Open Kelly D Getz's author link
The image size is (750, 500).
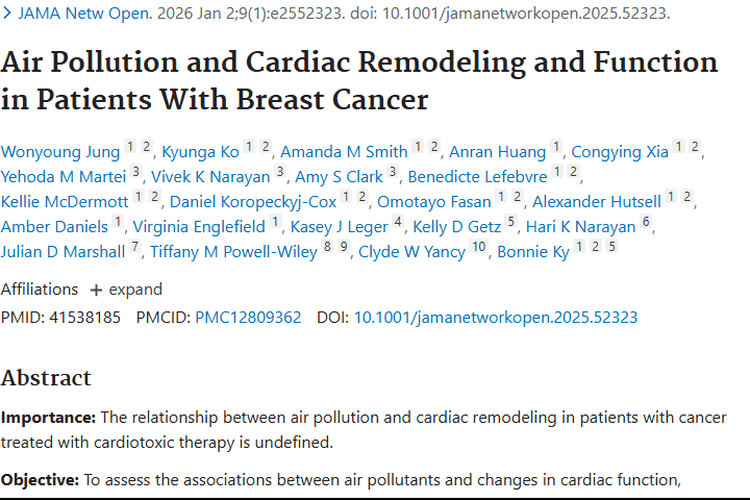(457, 227)
